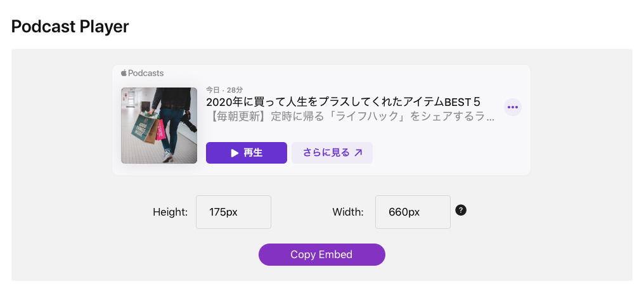Click the Width: label
The width and height of the screenshot is (644, 293).
pos(348,212)
